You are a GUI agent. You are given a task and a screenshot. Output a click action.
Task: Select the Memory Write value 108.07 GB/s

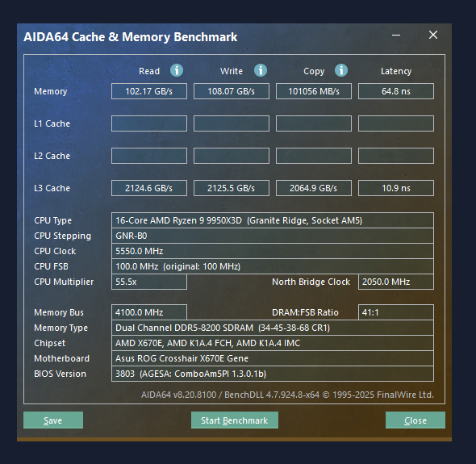pyautogui.click(x=232, y=91)
